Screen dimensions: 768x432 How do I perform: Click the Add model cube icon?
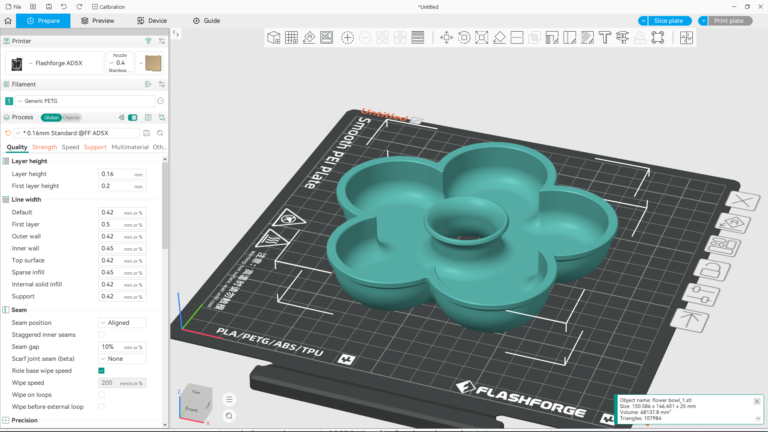point(273,37)
